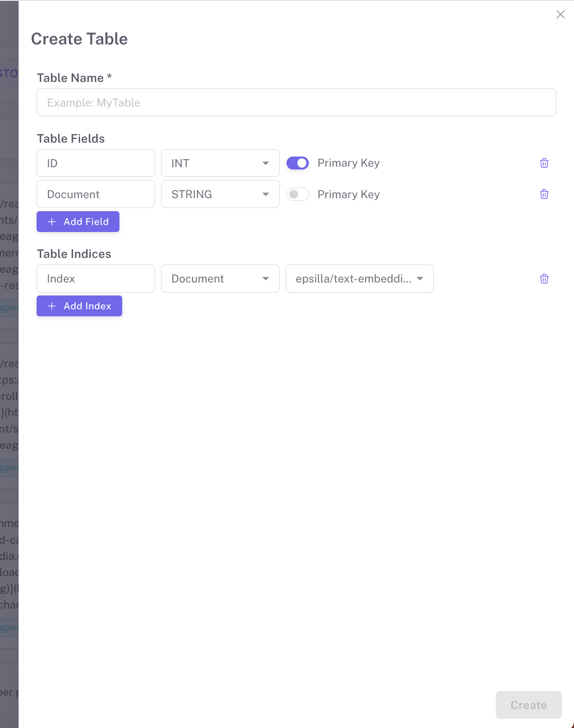Viewport: 574px width, 728px height.
Task: Expand the index Document field dropdown
Action: [220, 279]
